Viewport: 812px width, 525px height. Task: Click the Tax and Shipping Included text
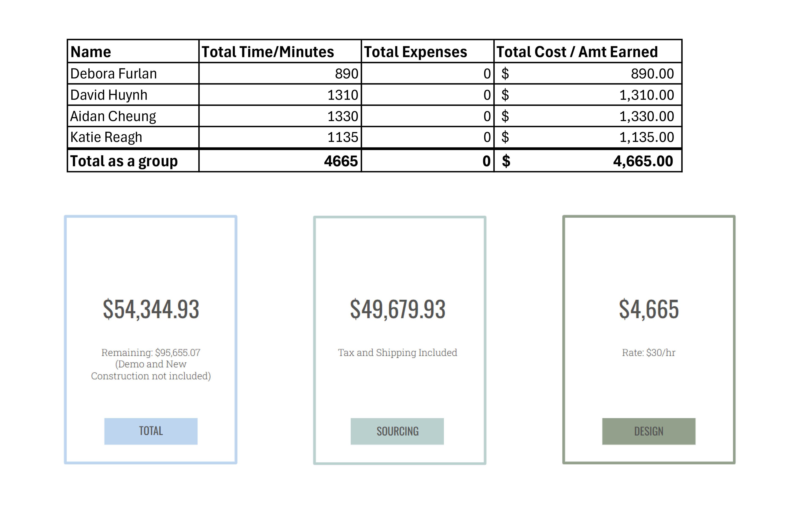pyautogui.click(x=398, y=352)
